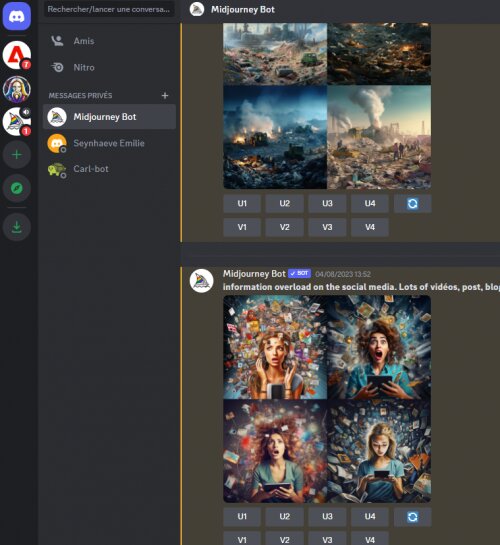Select the Seynhaeve Emilie conversation

[109, 143]
